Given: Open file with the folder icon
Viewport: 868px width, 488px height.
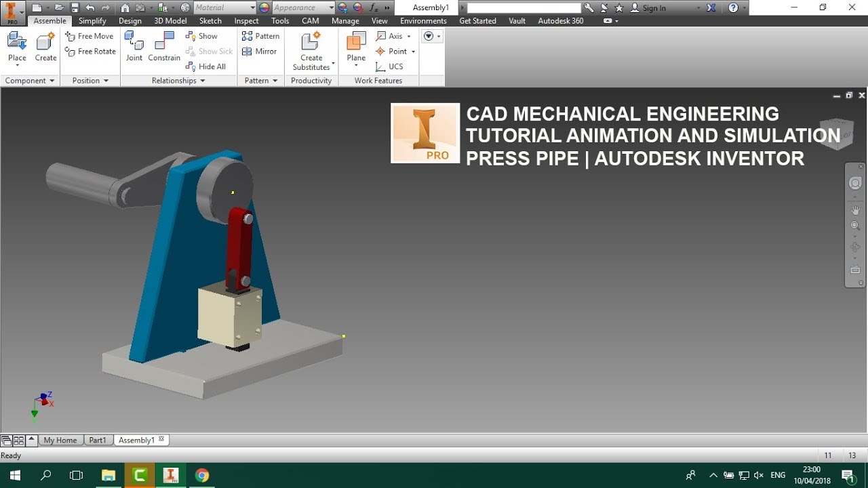Looking at the screenshot, I should (60, 8).
